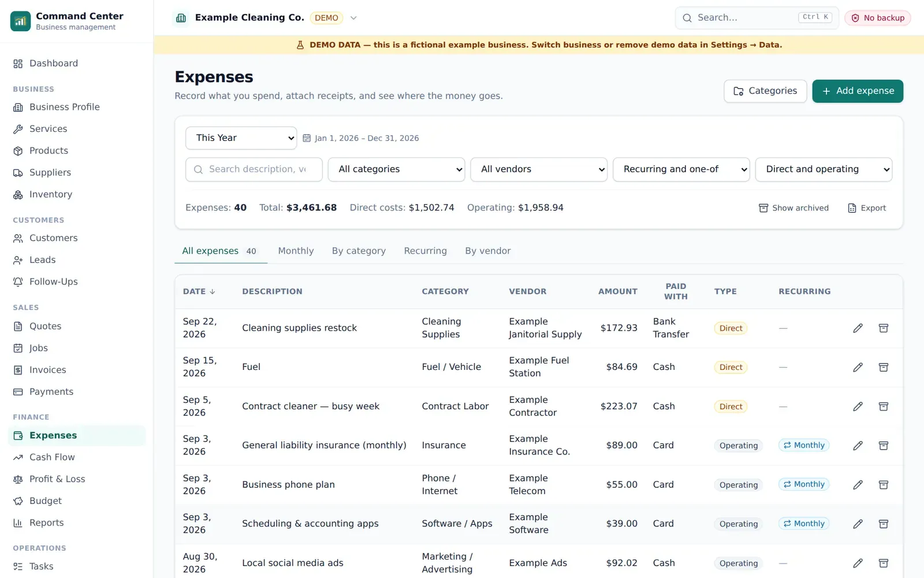Click Operating badge on Business phone plan row

pyautogui.click(x=739, y=485)
